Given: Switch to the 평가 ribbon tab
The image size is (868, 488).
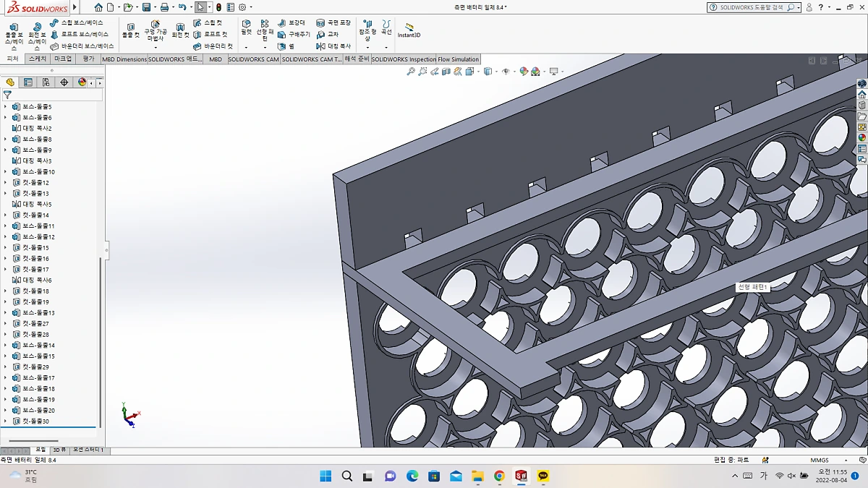Looking at the screenshot, I should pyautogui.click(x=88, y=59).
